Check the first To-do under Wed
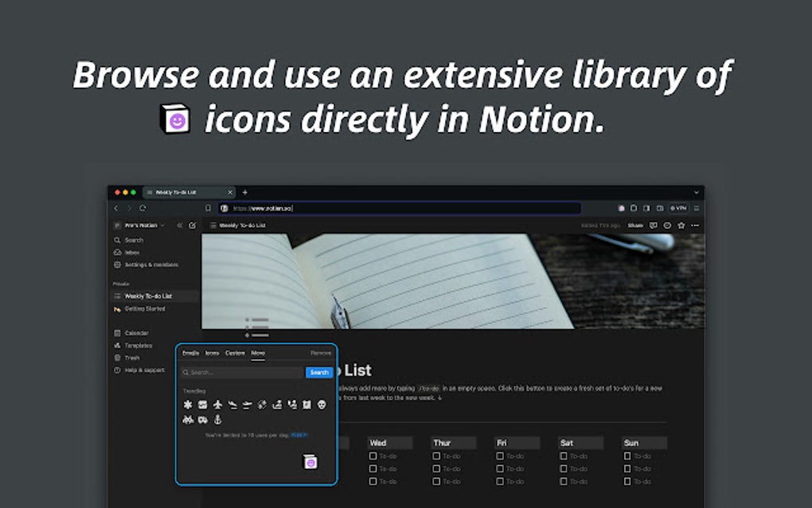This screenshot has height=508, width=812. point(372,456)
